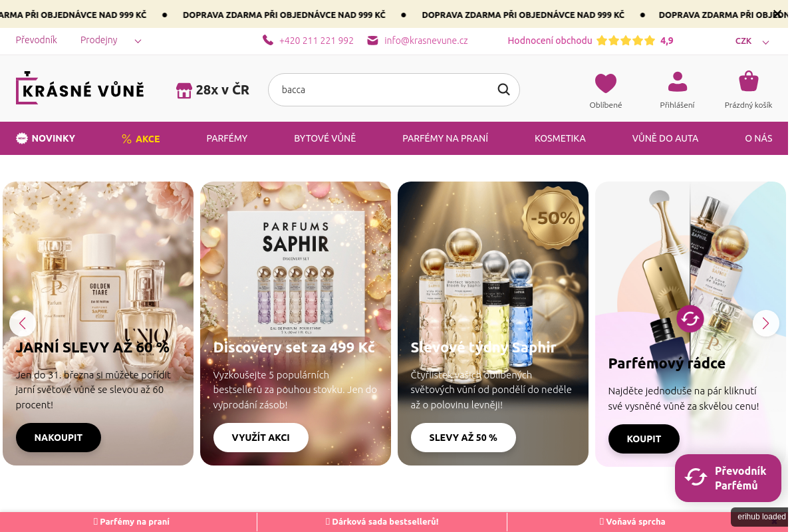The image size is (798, 532).
Task: Close the free shipping announcement bar
Action: pos(777,13)
